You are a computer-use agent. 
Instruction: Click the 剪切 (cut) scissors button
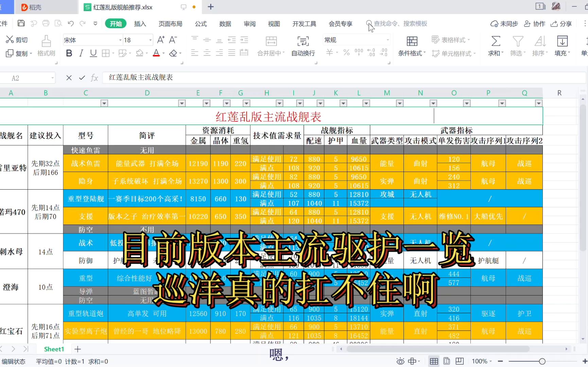tap(17, 40)
